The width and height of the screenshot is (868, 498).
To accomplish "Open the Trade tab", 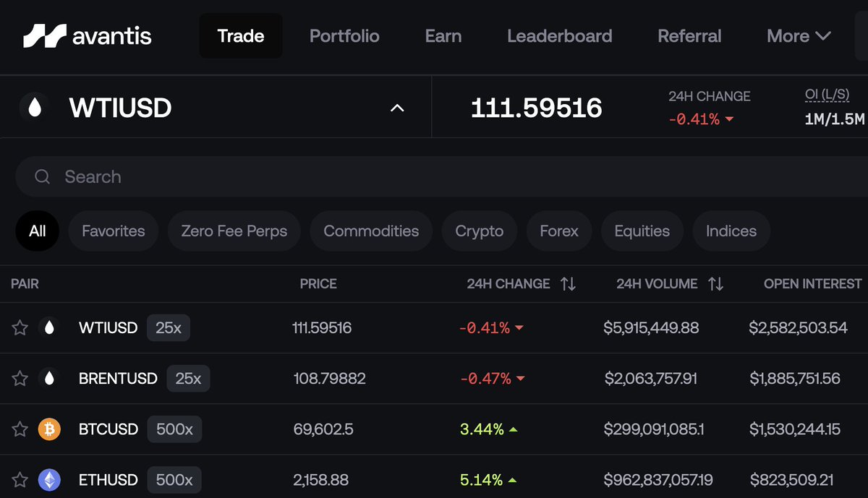I will tap(241, 35).
